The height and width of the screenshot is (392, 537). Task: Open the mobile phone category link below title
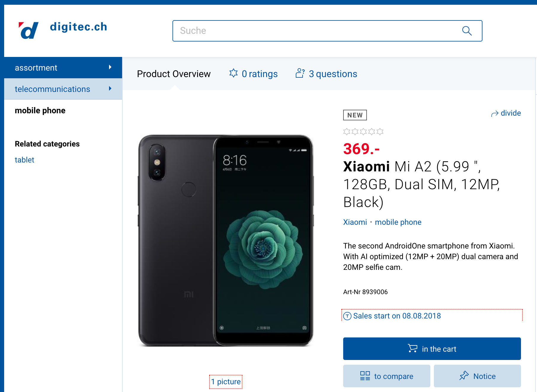398,222
